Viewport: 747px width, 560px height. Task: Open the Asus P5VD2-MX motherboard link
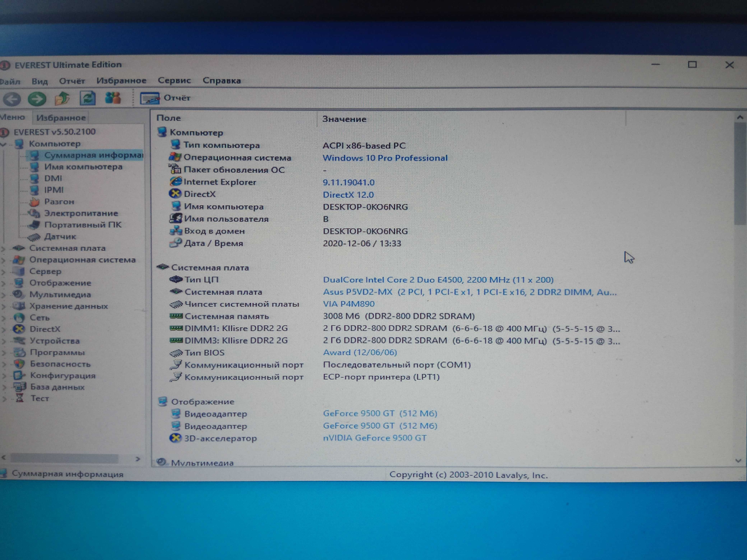[470, 292]
